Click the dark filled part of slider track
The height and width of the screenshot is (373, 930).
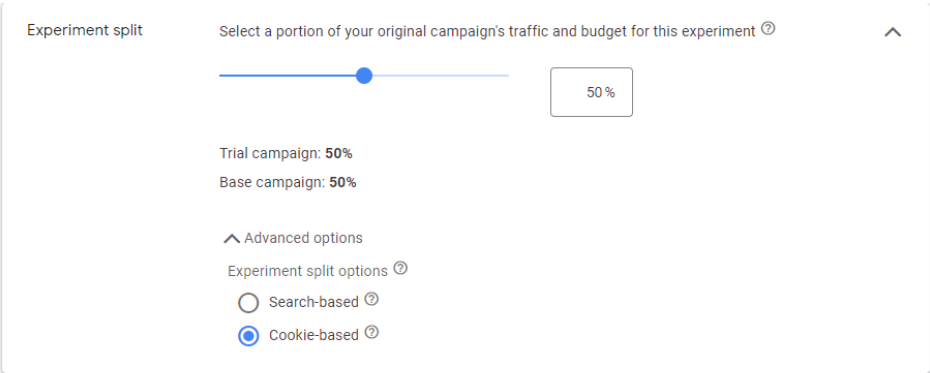pos(288,75)
